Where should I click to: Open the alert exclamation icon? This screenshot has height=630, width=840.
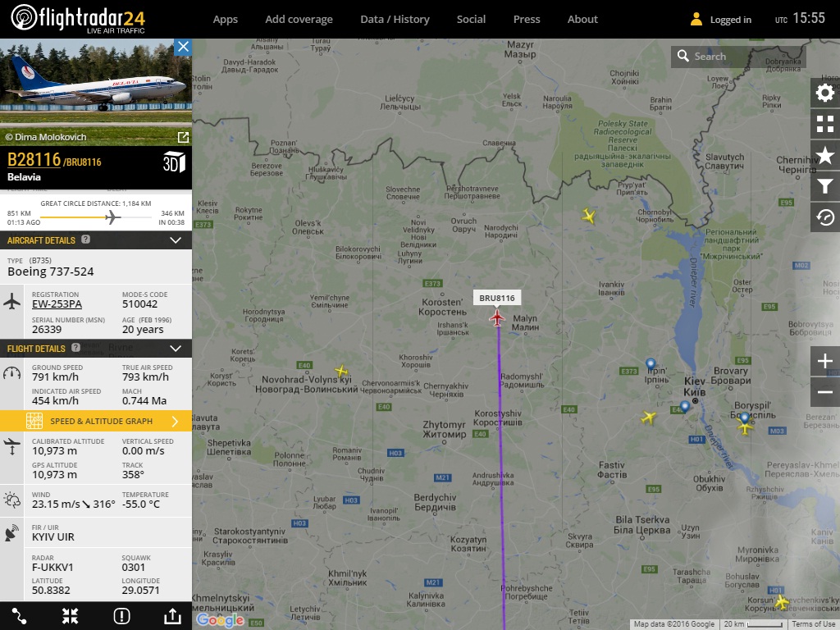click(121, 616)
